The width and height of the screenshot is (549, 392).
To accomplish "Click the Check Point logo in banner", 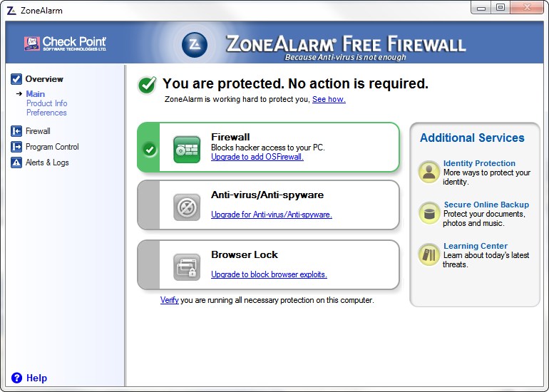I will click(65, 43).
